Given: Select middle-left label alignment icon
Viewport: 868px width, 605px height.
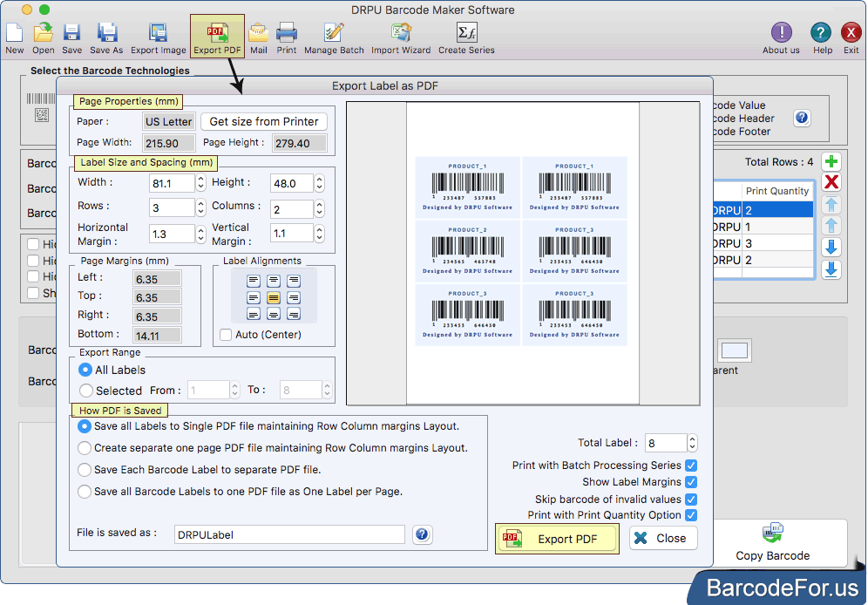Looking at the screenshot, I should 254,298.
